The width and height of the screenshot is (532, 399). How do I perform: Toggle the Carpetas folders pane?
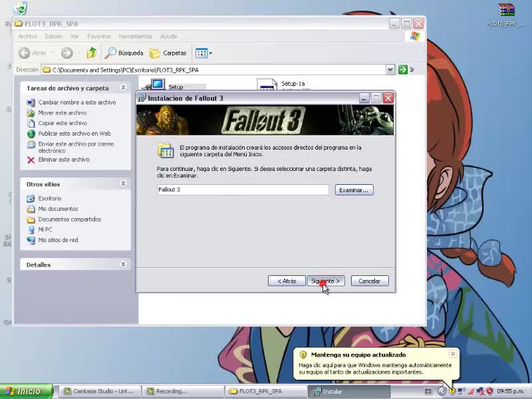pos(168,53)
